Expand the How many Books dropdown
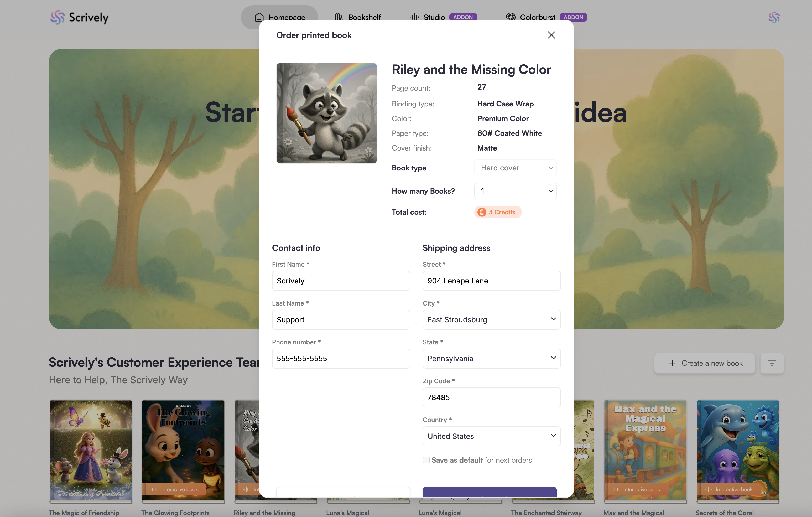This screenshot has height=517, width=812. click(515, 191)
